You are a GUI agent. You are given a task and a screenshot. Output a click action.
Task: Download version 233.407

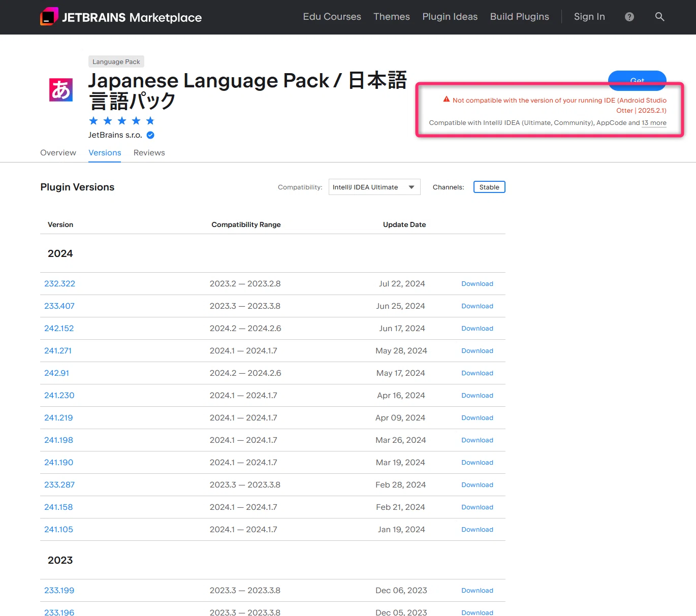pyautogui.click(x=477, y=306)
